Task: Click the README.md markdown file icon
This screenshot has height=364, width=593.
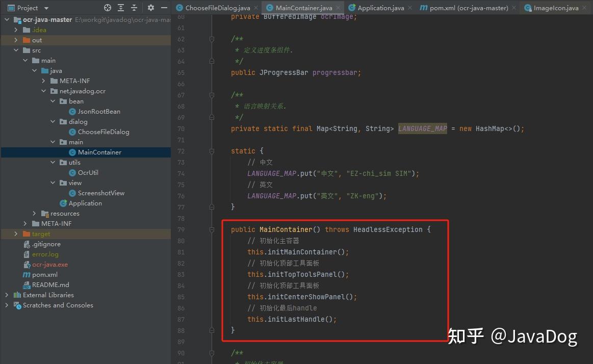Action: tap(27, 285)
